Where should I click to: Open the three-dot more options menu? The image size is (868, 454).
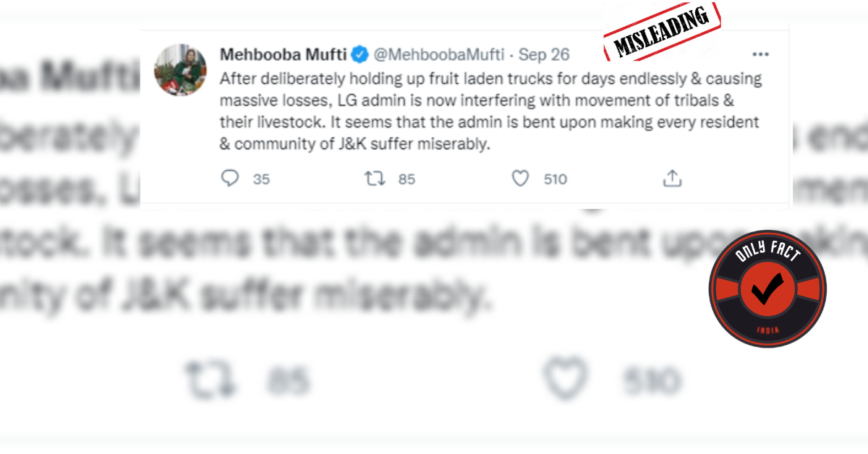760,55
